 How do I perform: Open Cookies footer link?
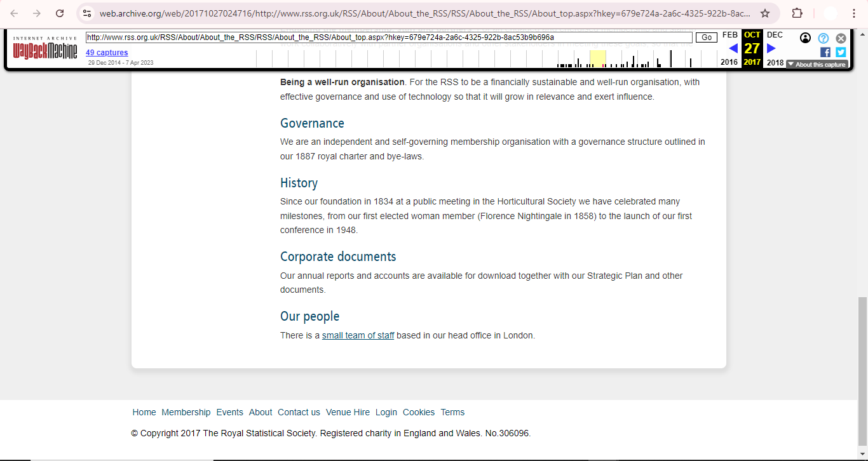coord(419,412)
